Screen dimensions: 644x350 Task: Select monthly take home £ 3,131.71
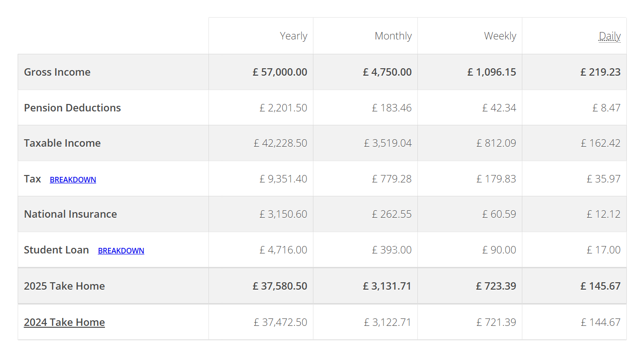(387, 286)
